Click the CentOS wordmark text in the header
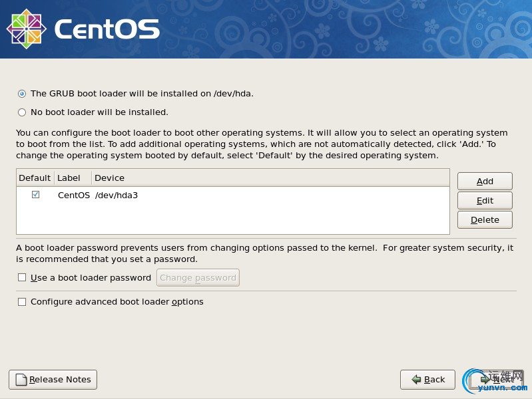Viewport: 532px width, 399px height. (x=107, y=29)
